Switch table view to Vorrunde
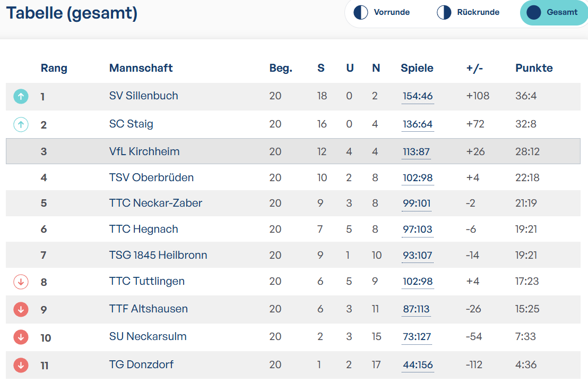 [382, 12]
